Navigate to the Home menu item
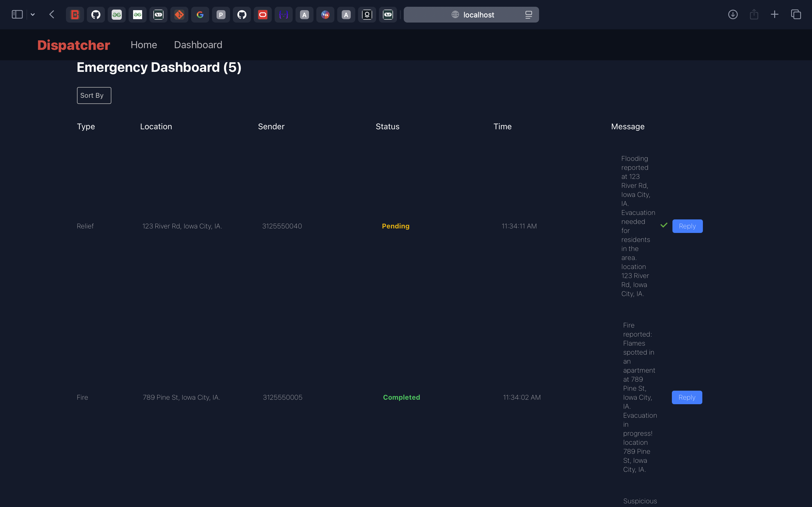The height and width of the screenshot is (507, 812). (144, 45)
